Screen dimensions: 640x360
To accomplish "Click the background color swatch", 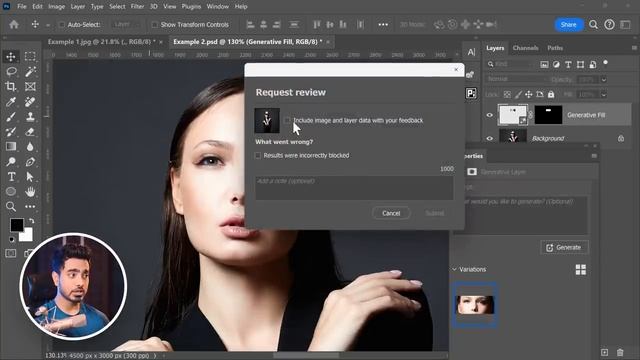I will (x=27, y=236).
